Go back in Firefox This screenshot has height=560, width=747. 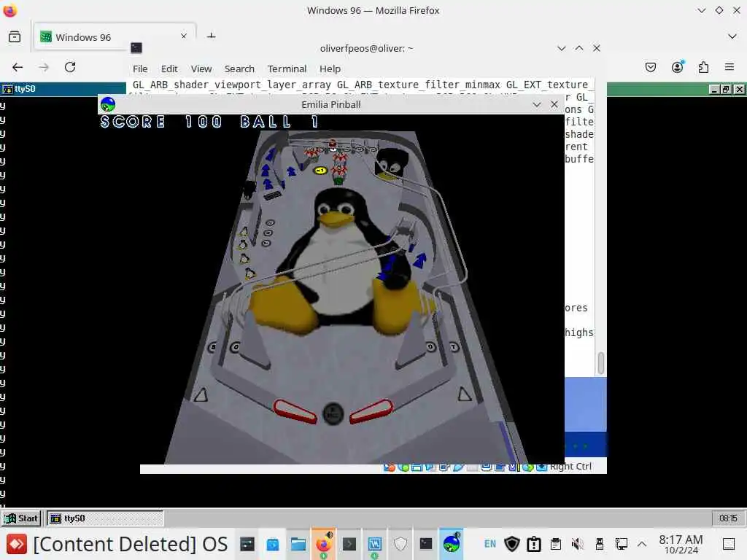click(x=18, y=68)
